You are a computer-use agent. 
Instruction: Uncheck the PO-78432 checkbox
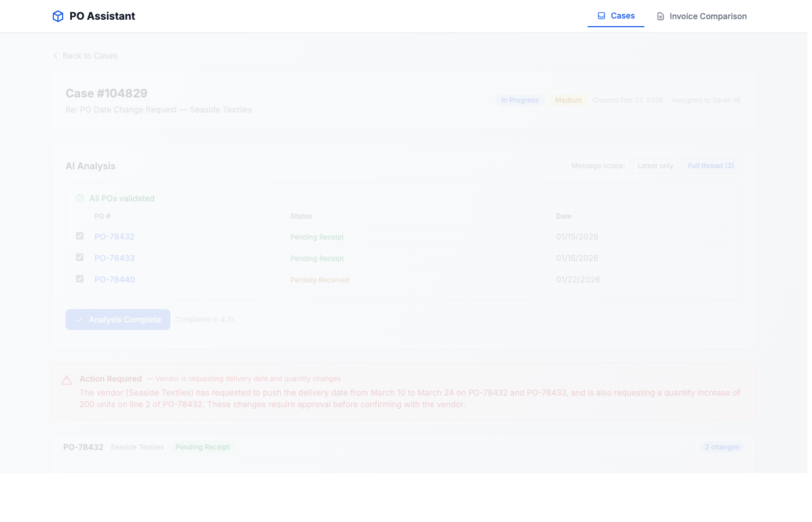coord(79,235)
